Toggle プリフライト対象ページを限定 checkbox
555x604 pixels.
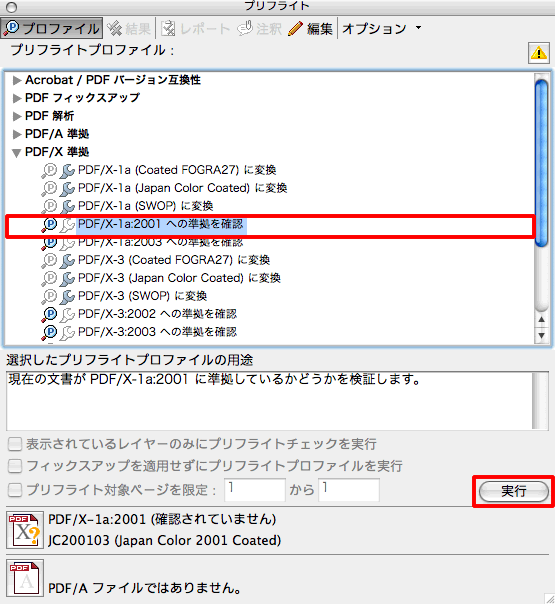click(x=15, y=490)
